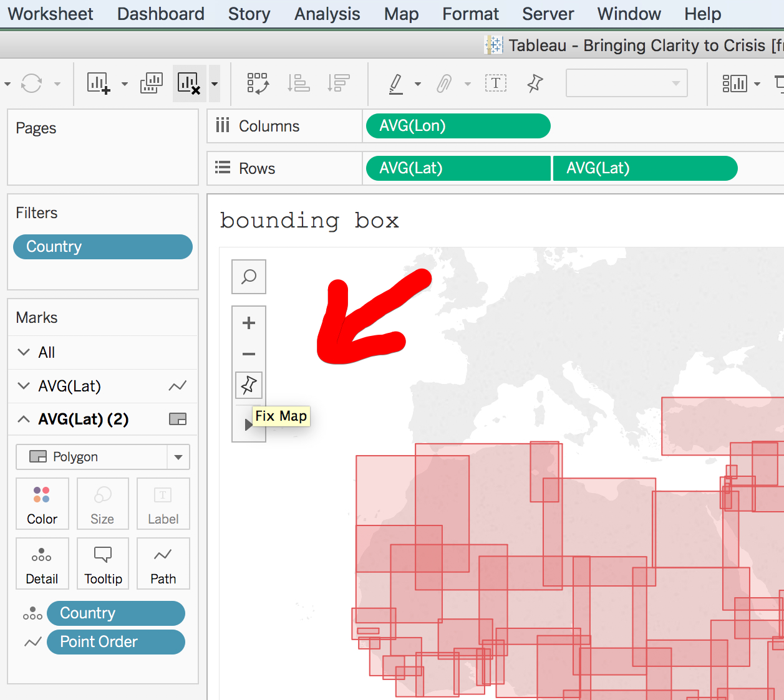The width and height of the screenshot is (784, 700).
Task: Open the Story menu
Action: click(x=249, y=14)
